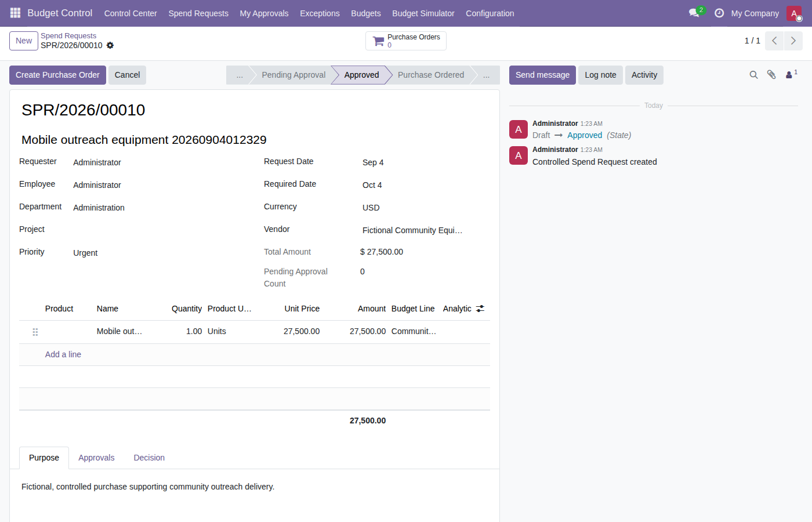Open My Approvals menu
The width and height of the screenshot is (812, 522).
tap(264, 13)
